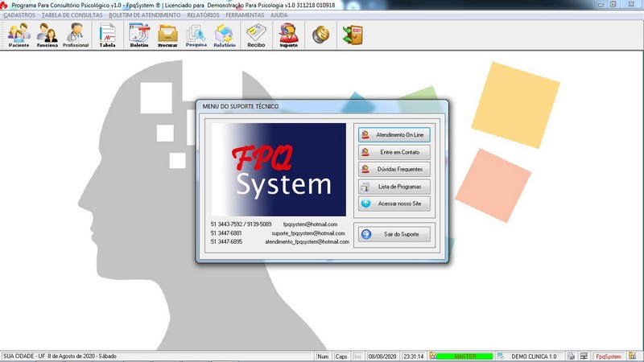
Task: Click atendimento_fpqsystem@hotmail.com email text
Action: point(308,242)
